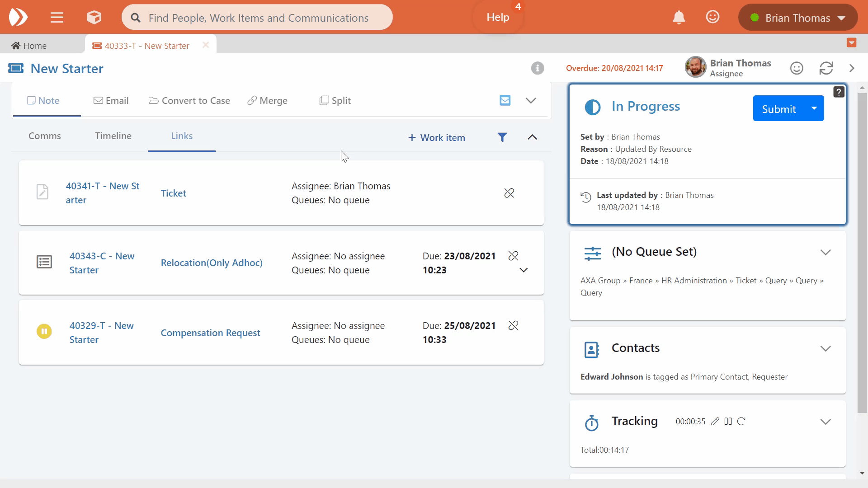
Task: Click the cube icon in header
Action: point(94,18)
